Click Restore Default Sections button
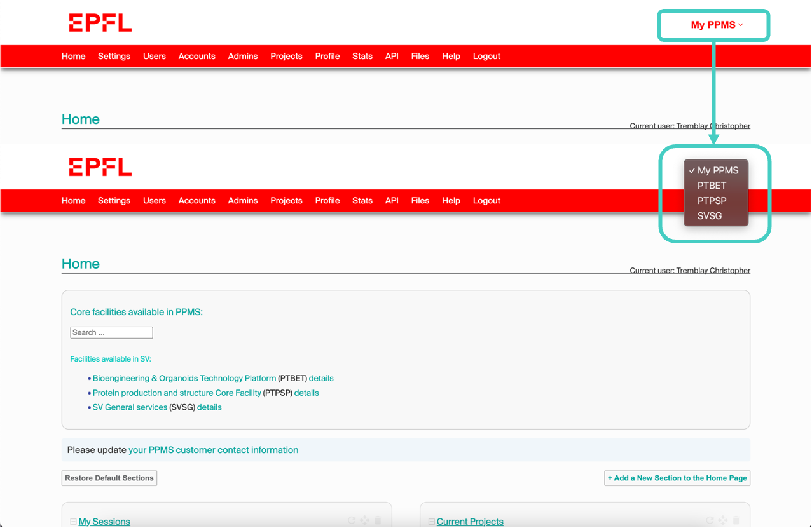Image resolution: width=812 pixels, height=528 pixels. (x=109, y=478)
